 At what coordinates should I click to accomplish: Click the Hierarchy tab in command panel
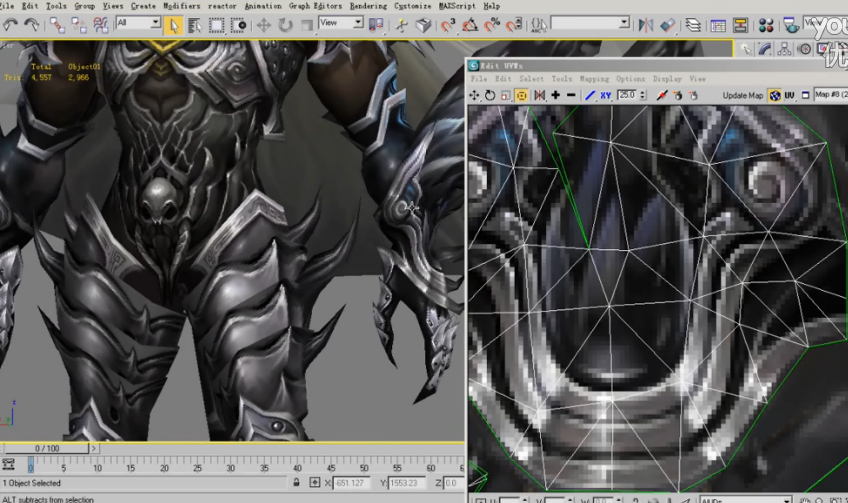tap(784, 49)
